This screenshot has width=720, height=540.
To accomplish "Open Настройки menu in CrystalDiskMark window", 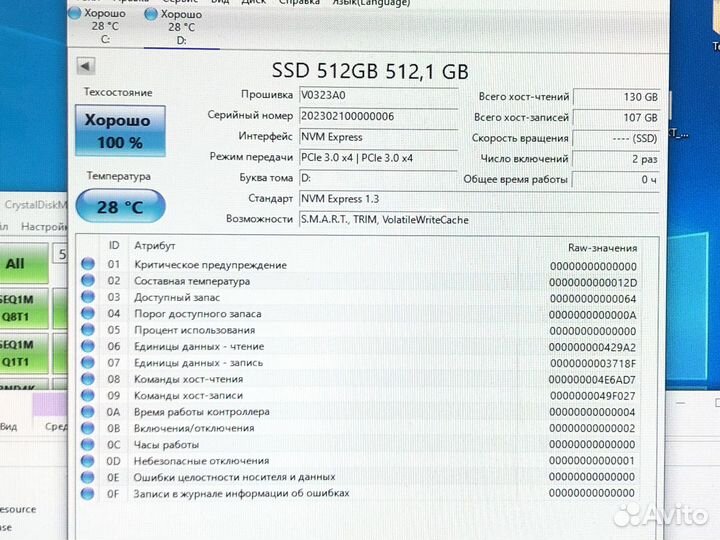I will [44, 226].
